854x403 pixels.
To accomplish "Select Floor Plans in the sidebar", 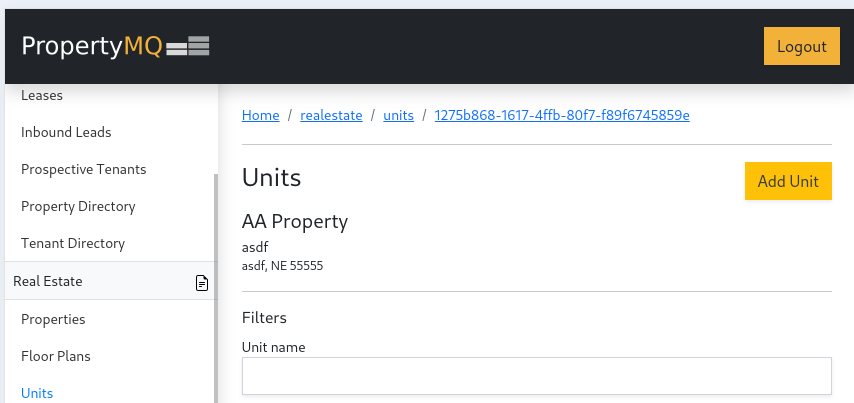I will coord(56,356).
